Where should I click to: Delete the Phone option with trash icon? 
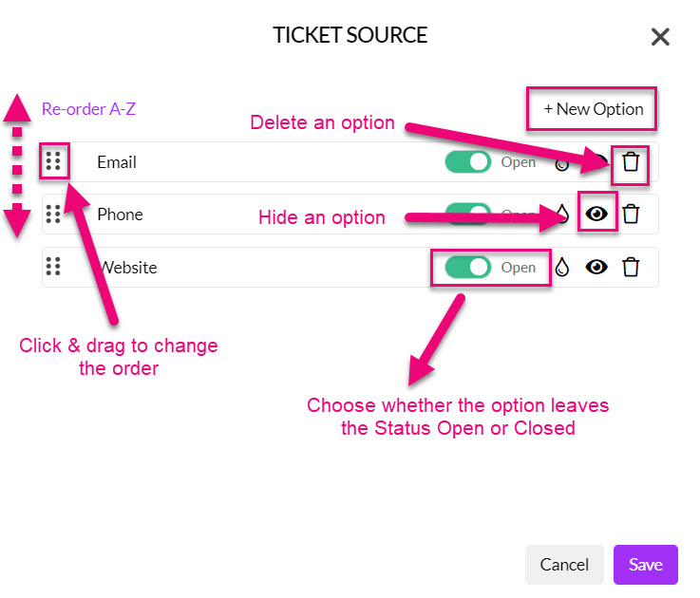pos(631,214)
